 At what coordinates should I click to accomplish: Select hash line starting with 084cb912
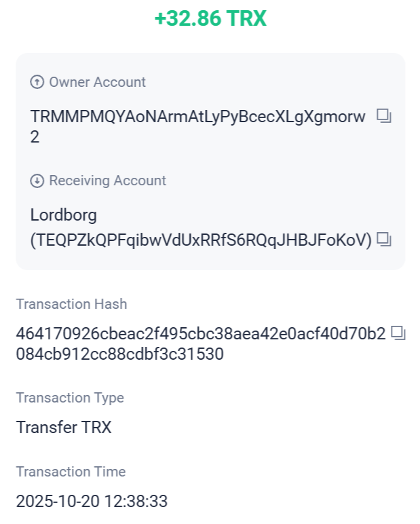(x=119, y=354)
